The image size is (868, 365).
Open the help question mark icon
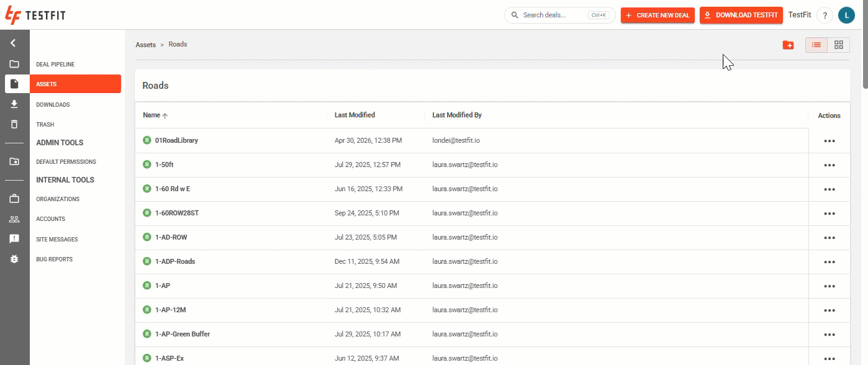[x=825, y=16]
